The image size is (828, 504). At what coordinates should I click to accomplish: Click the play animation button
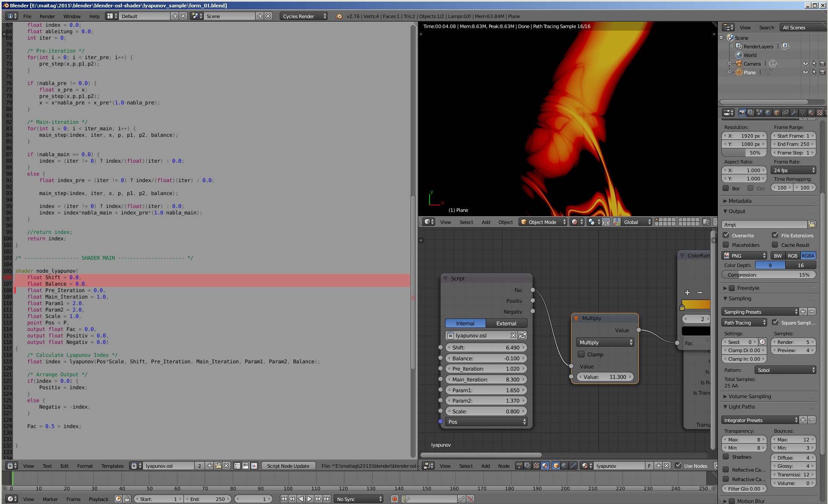310,499
